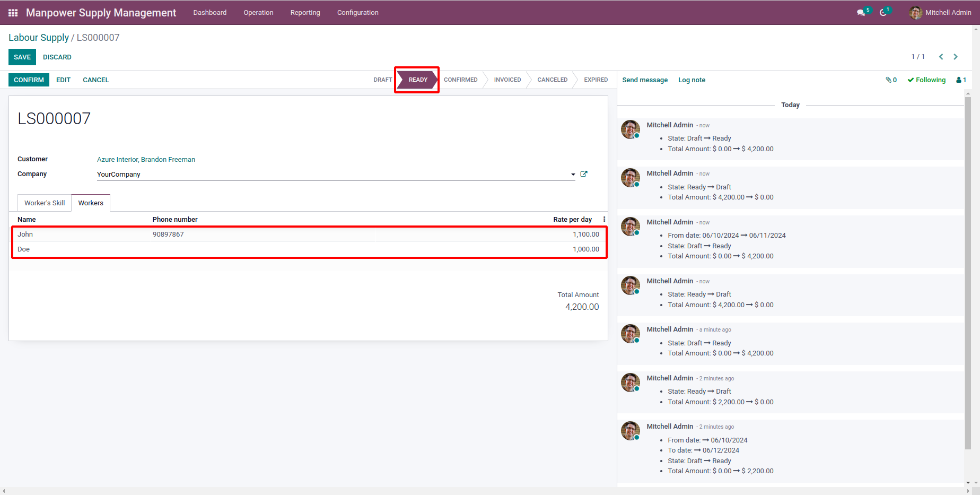This screenshot has width=980, height=495.
Task: Click the CONFIRM button
Action: tap(29, 80)
